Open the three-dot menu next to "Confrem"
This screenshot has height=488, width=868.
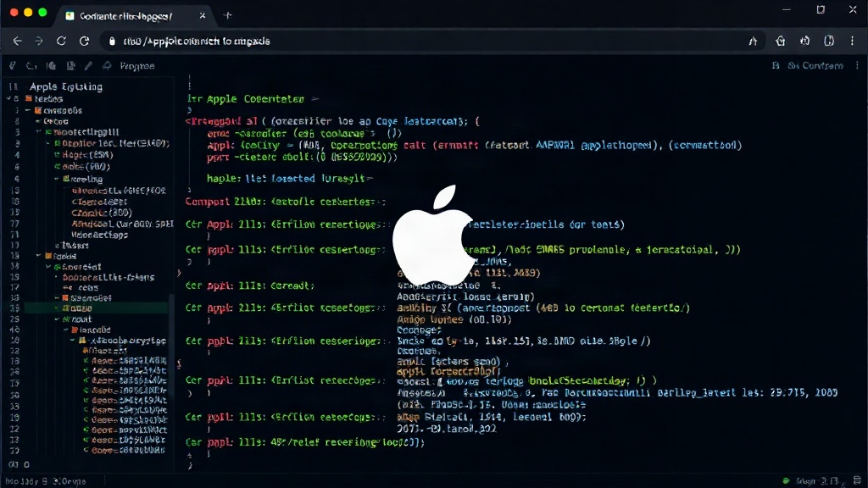point(858,65)
